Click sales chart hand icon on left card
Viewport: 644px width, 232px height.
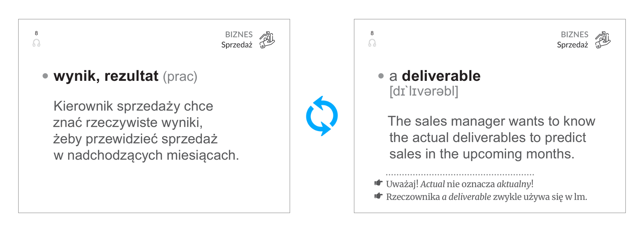[x=267, y=40]
